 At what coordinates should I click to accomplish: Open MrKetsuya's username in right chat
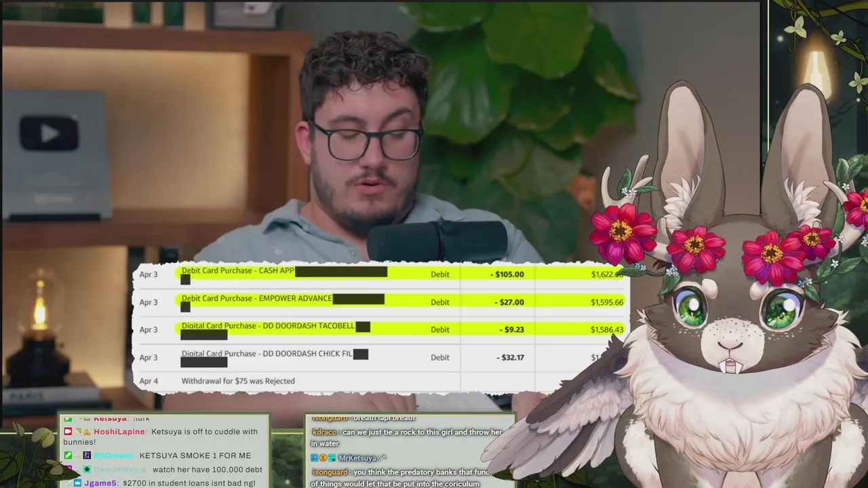(x=357, y=459)
